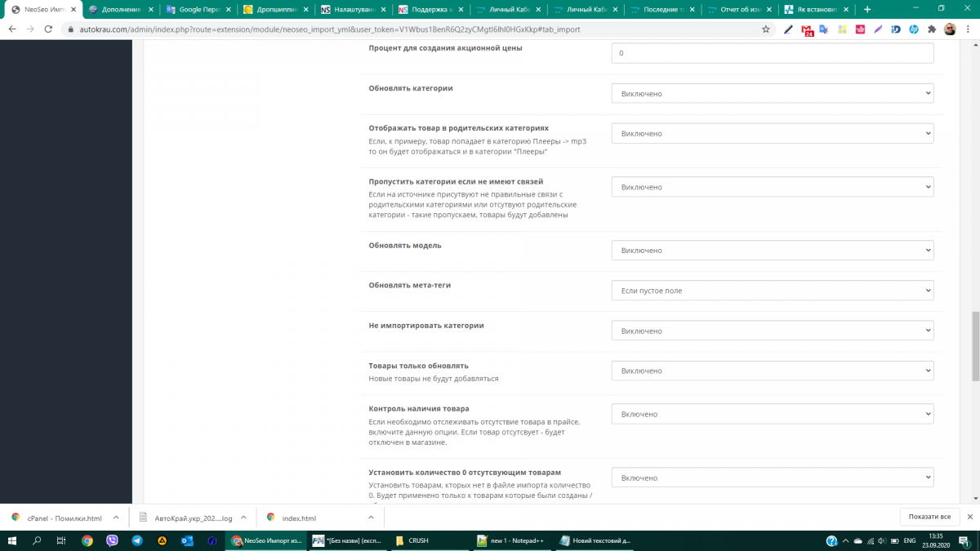
Task: Open the Chrome profile avatar
Action: [950, 29]
